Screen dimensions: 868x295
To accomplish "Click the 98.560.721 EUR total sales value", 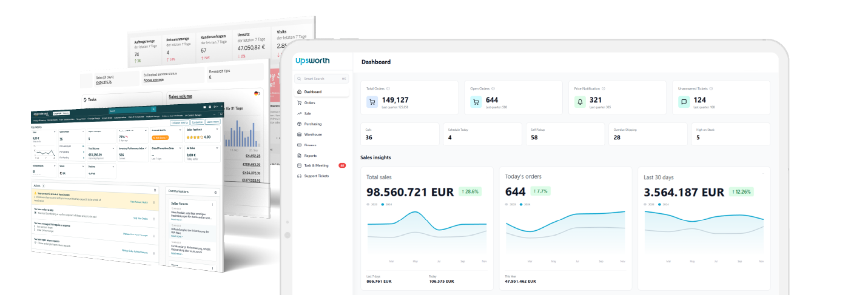I will pos(410,192).
